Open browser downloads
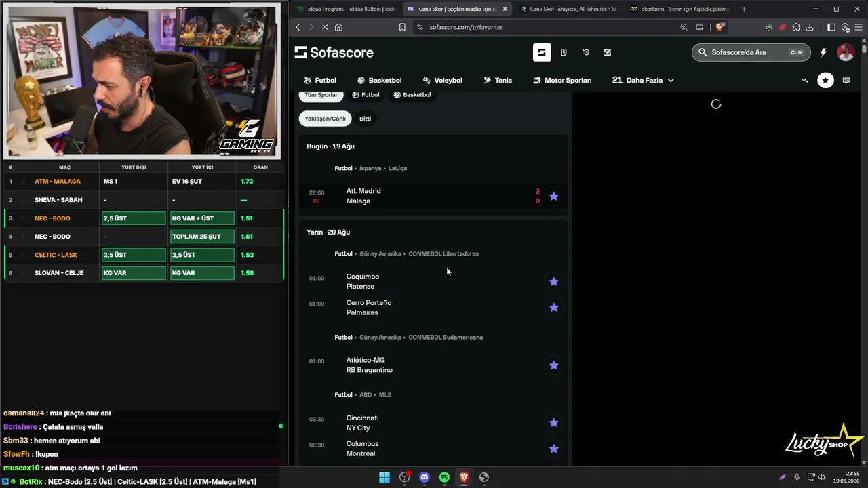868x488 pixels. pyautogui.click(x=810, y=27)
